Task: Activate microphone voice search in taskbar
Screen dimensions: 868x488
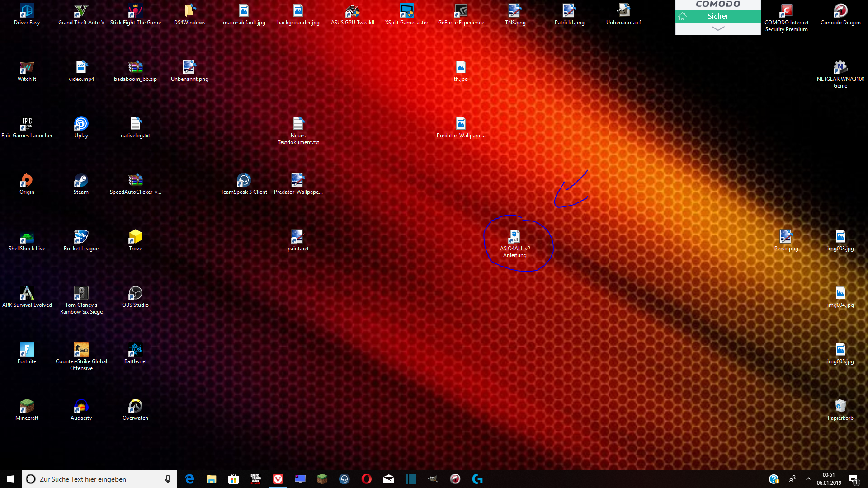Action: [x=168, y=479]
